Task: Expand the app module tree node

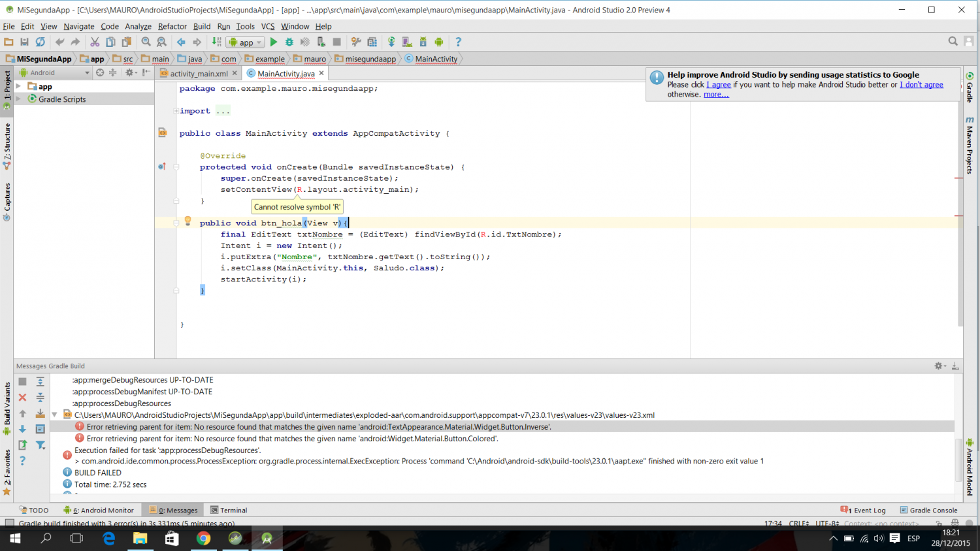Action: click(x=19, y=86)
